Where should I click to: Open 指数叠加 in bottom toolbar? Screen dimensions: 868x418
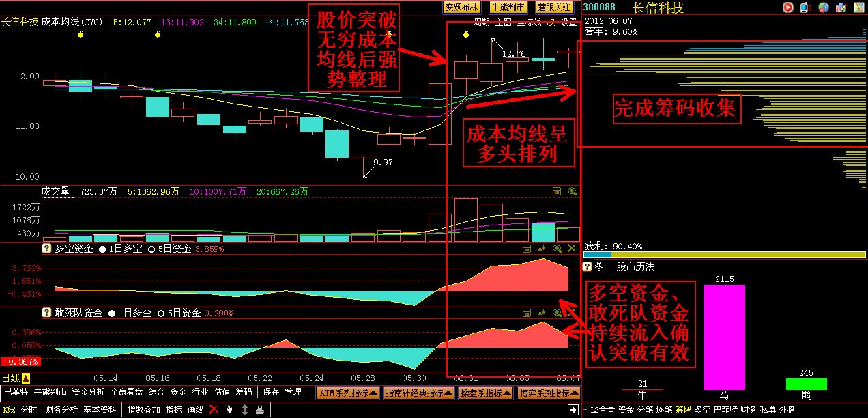coord(144,410)
